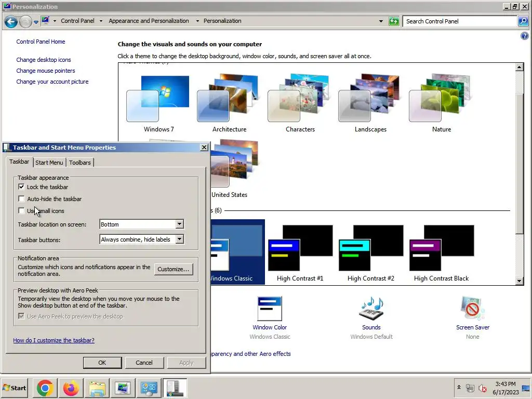The width and height of the screenshot is (532, 399).
Task: Click the Customize notification area button
Action: pos(174,269)
